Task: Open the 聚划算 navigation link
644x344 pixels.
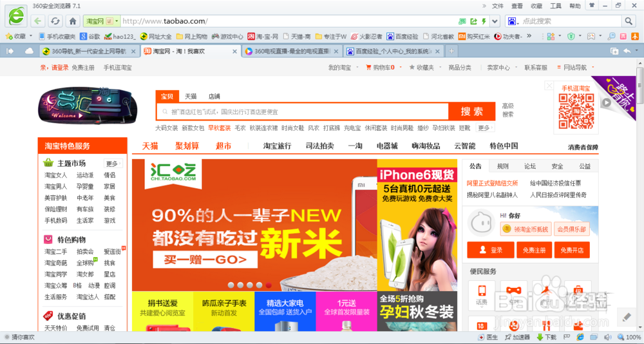Action: (187, 146)
